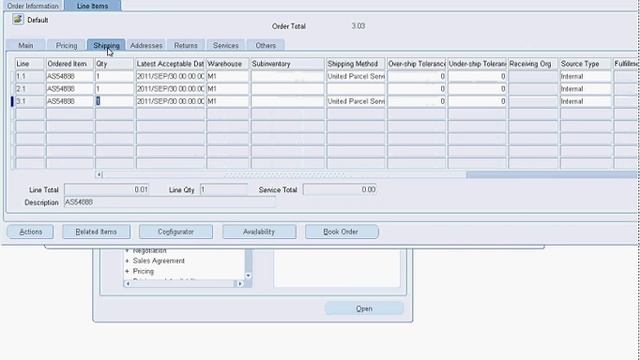Click Over-ship Tolerance of line 1.1
This screenshot has width=640, height=360.
click(x=416, y=76)
